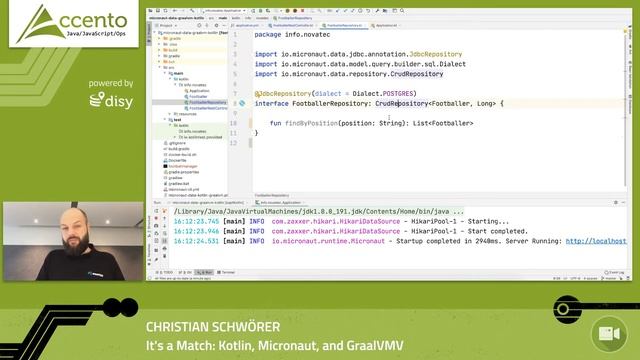The width and height of the screenshot is (640, 360).
Task: Expand the build folder in project tree
Action: coord(160,50)
